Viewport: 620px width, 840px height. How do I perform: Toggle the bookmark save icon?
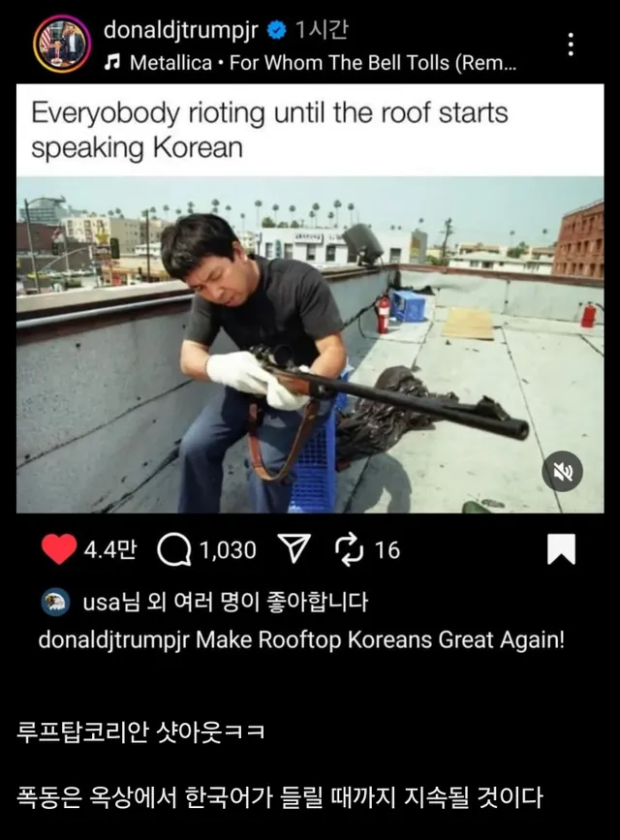pos(561,549)
